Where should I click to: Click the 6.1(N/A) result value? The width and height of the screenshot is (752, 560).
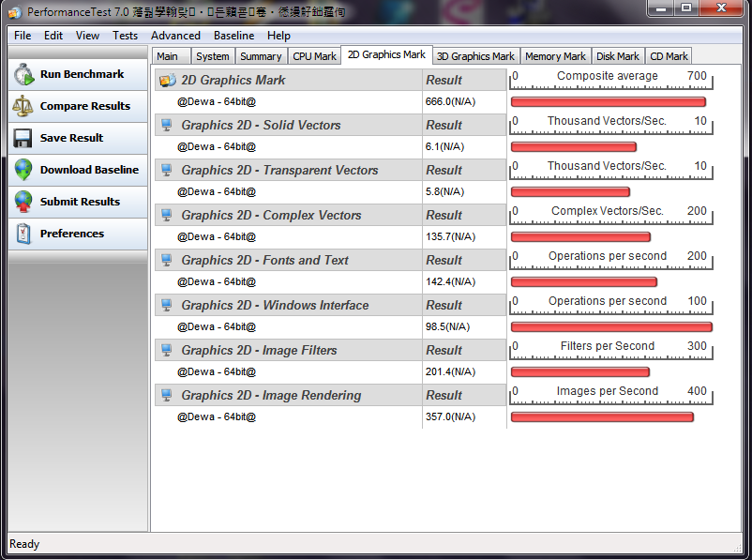(x=444, y=147)
